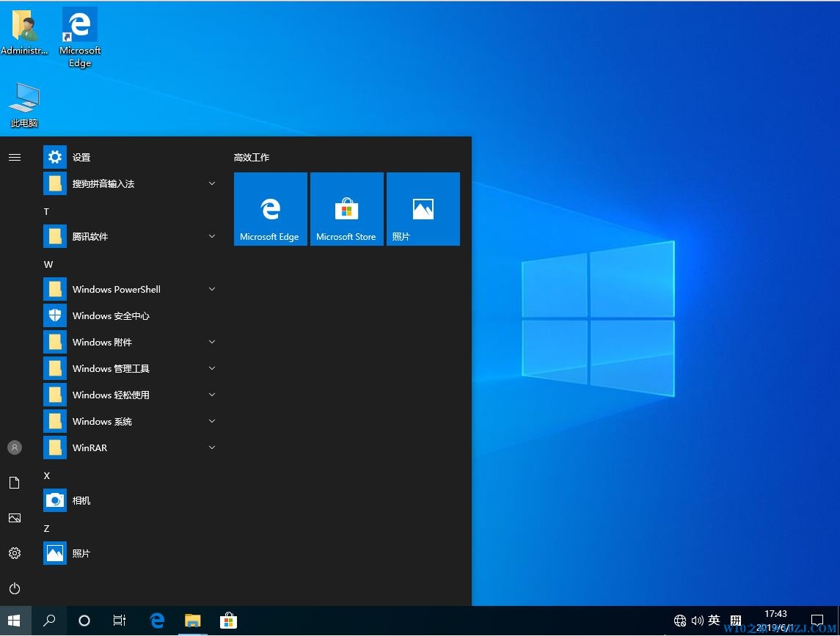The height and width of the screenshot is (636, 840).
Task: Open Microsoft Store on the taskbar
Action: click(x=229, y=621)
